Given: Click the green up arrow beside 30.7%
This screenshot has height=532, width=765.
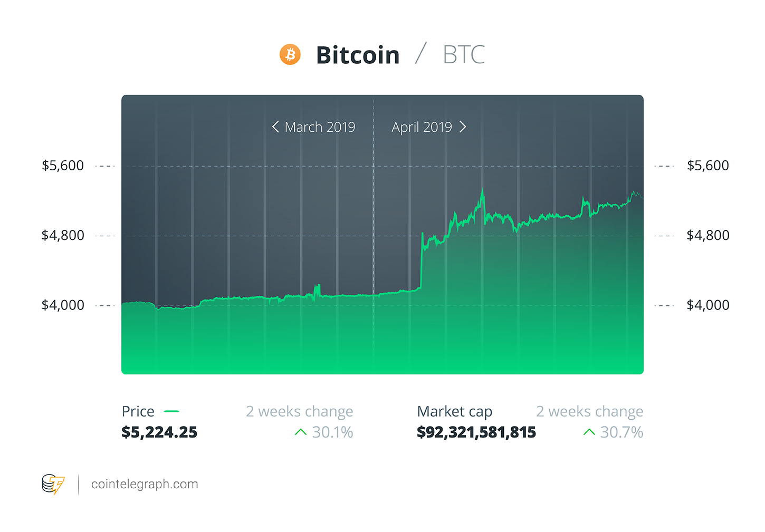Looking at the screenshot, I should tap(589, 432).
